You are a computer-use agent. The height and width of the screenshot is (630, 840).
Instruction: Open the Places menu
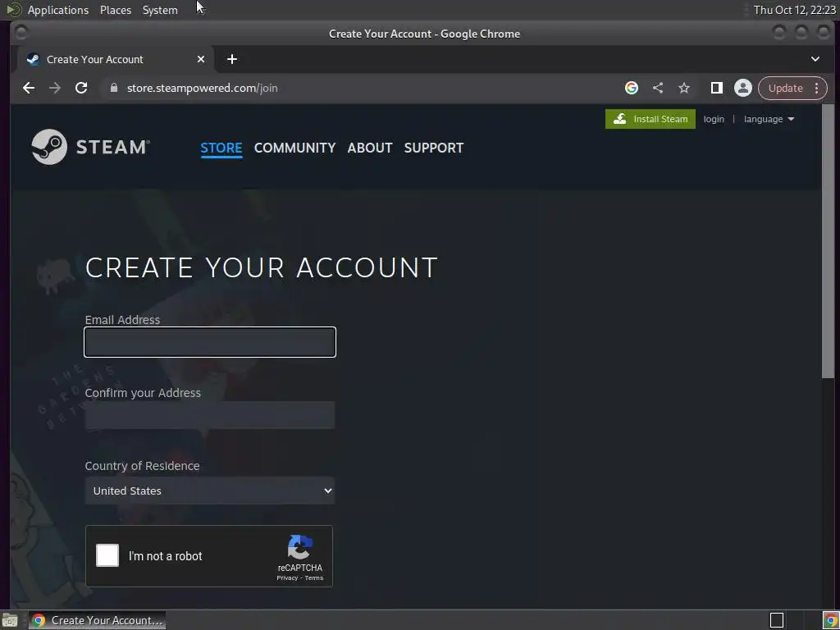click(116, 10)
